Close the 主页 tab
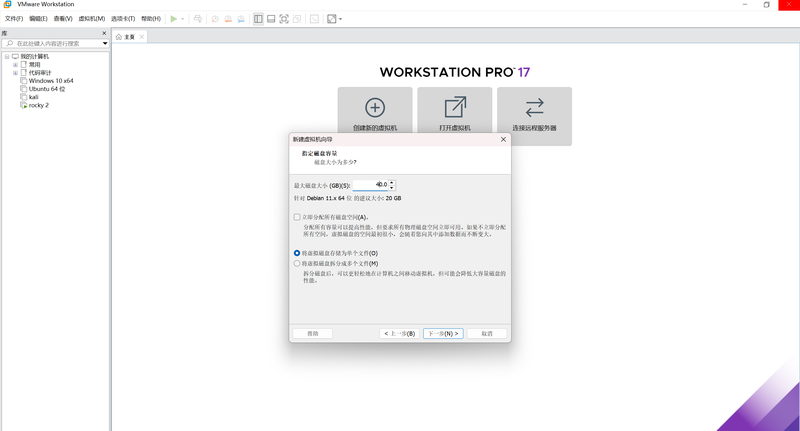The width and height of the screenshot is (800, 431). pyautogui.click(x=142, y=37)
